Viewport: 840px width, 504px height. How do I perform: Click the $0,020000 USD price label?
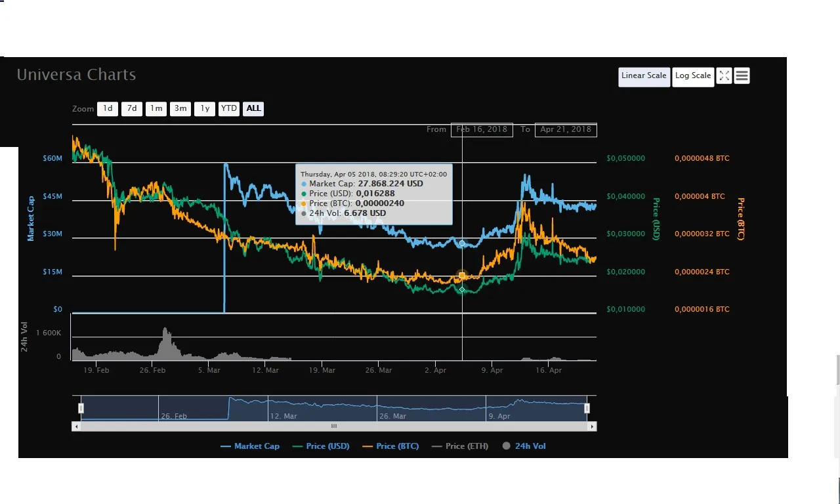(x=625, y=272)
